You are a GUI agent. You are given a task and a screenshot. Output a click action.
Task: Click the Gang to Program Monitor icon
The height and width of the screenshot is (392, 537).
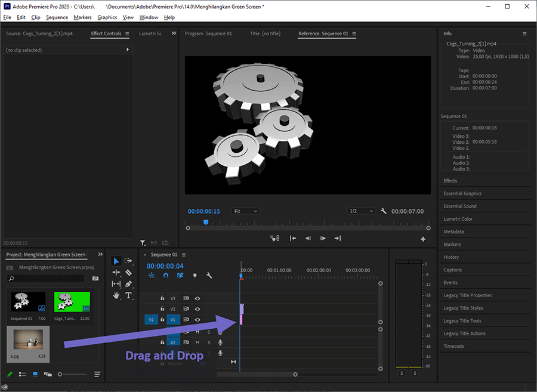pyautogui.click(x=274, y=238)
